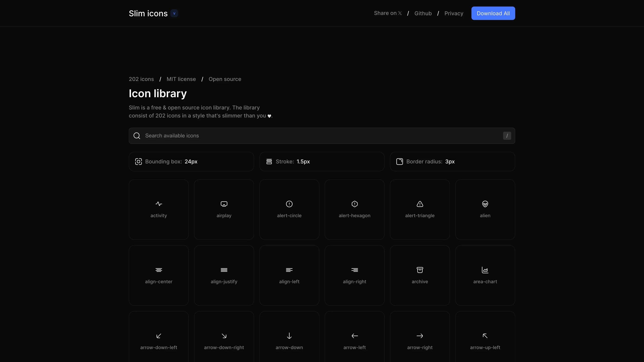Pick the alert-triangle icon
This screenshot has width=644, height=362.
tap(420, 209)
